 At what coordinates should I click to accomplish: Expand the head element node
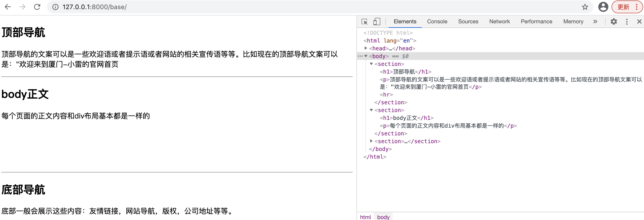click(x=366, y=48)
